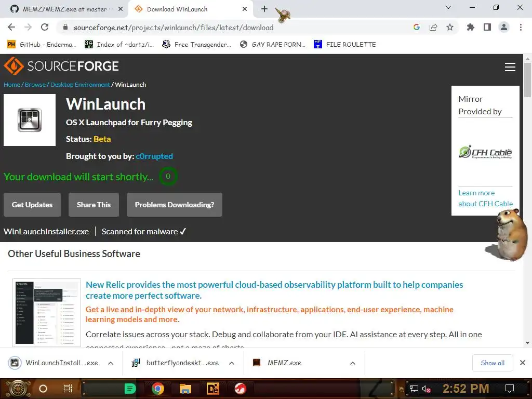Click the muted volume icon in the system tray
532x399 pixels.
426,389
